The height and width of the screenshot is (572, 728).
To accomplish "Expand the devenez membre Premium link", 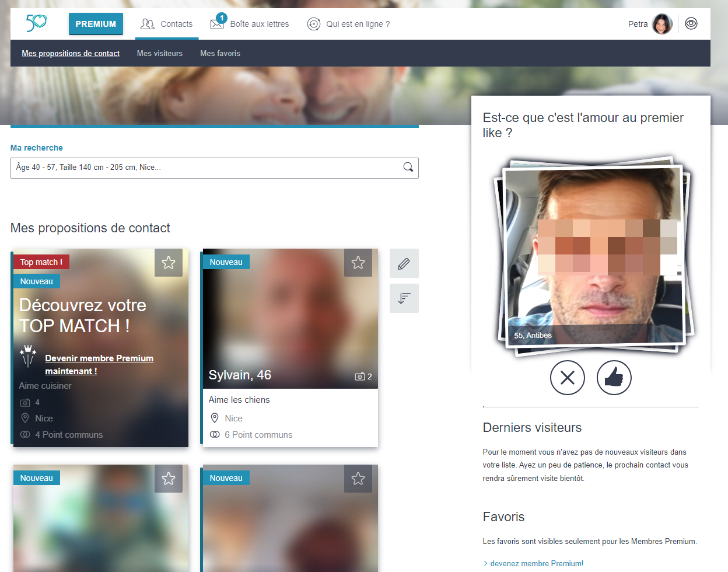I will [x=536, y=563].
